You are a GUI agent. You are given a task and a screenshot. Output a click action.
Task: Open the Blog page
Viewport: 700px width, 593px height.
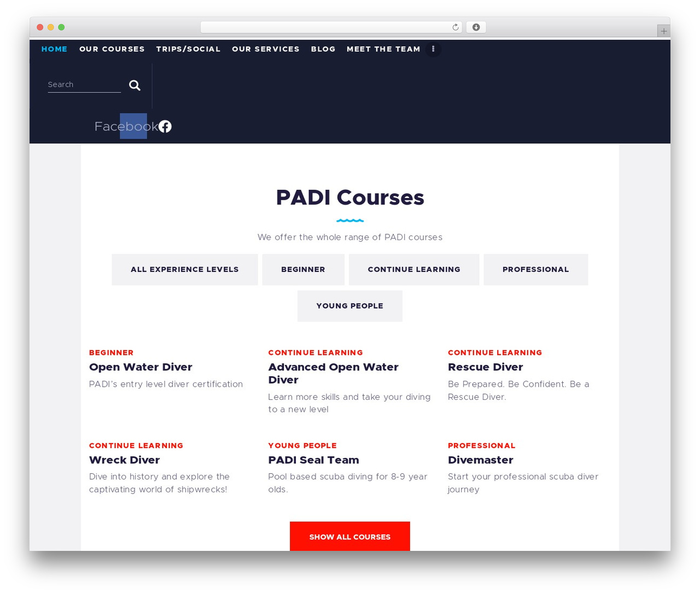coord(323,49)
